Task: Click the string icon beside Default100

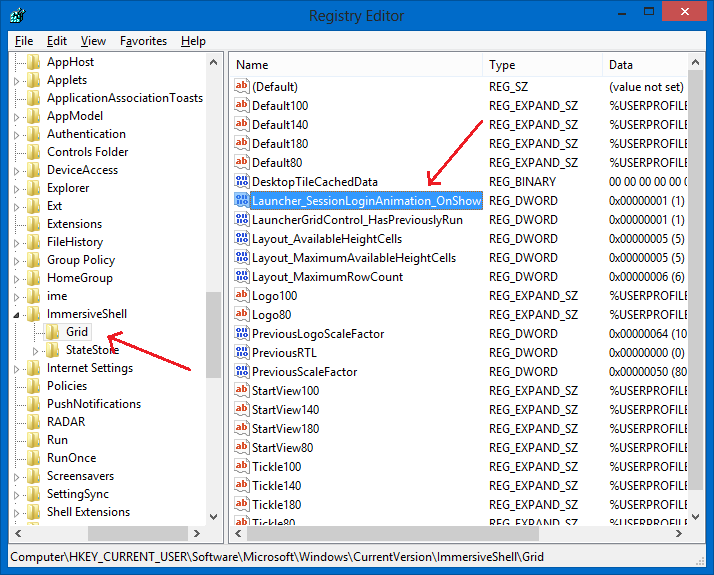Action: (x=241, y=105)
